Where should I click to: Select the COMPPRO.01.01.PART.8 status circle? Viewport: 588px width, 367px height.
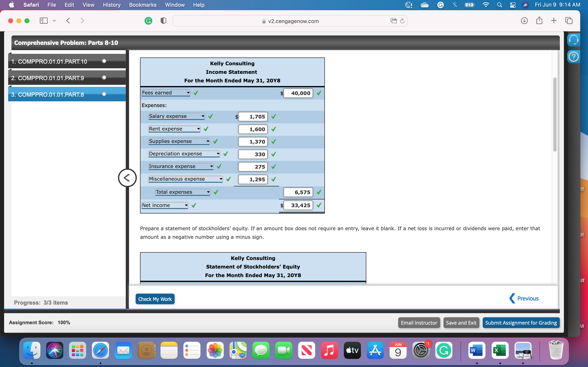click(x=104, y=94)
